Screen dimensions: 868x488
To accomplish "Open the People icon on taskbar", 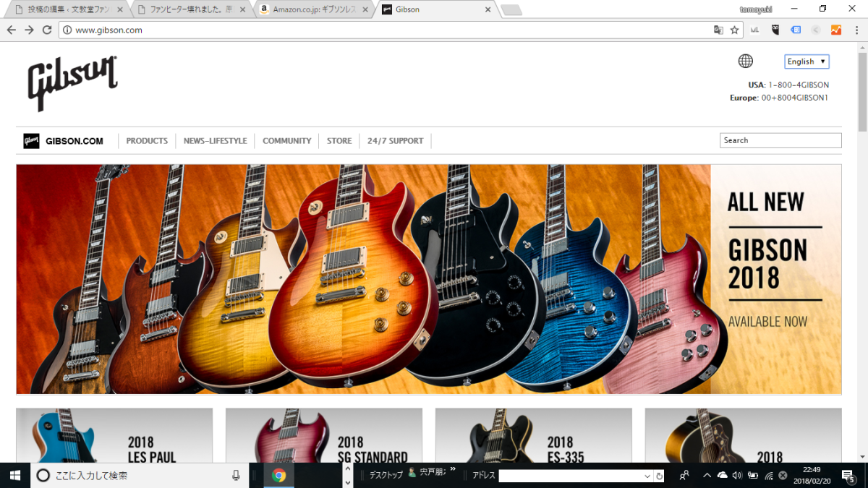I will [684, 475].
